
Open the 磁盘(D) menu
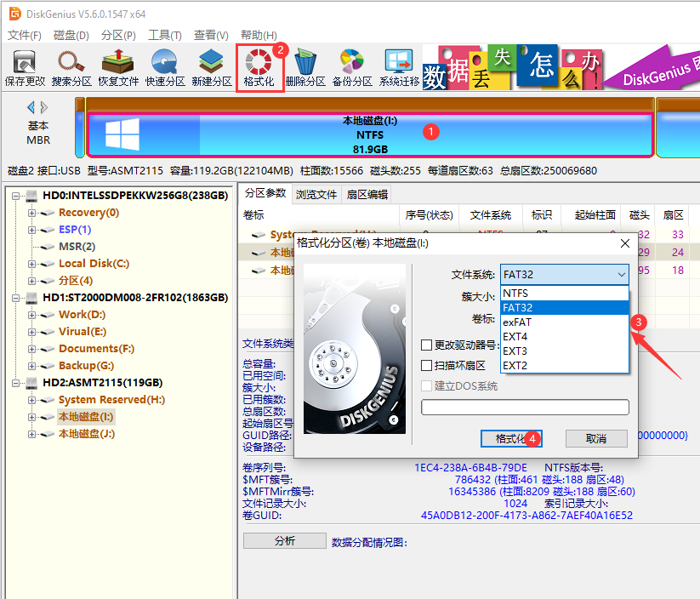pyautogui.click(x=71, y=35)
